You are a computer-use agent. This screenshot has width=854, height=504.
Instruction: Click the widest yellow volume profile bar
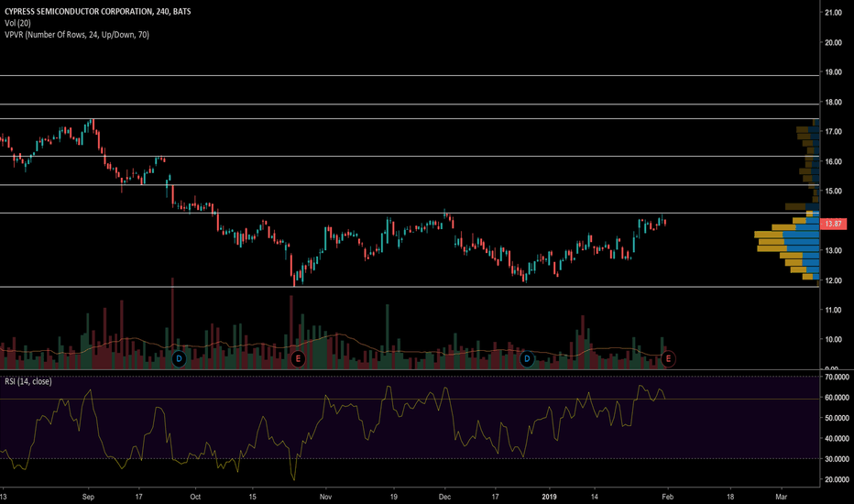tap(769, 235)
